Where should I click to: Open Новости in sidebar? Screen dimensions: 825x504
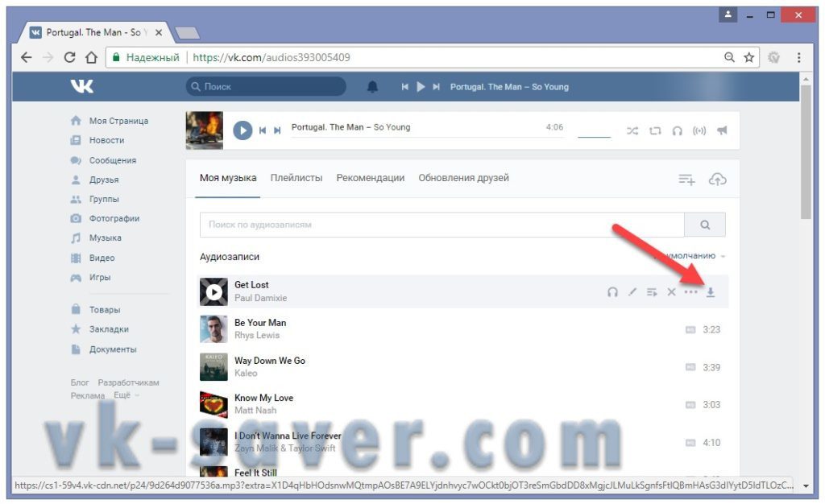pyautogui.click(x=106, y=140)
